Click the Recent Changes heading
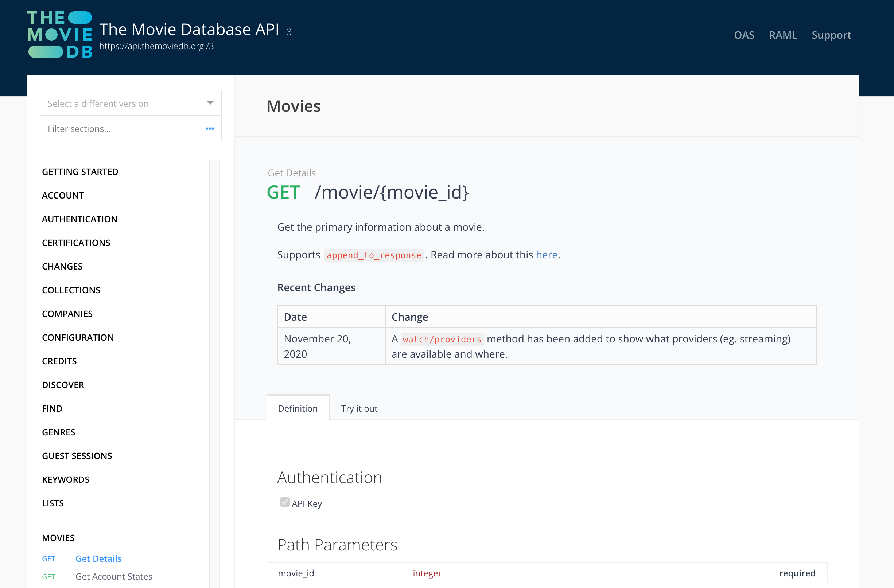894x588 pixels. pyautogui.click(x=316, y=287)
